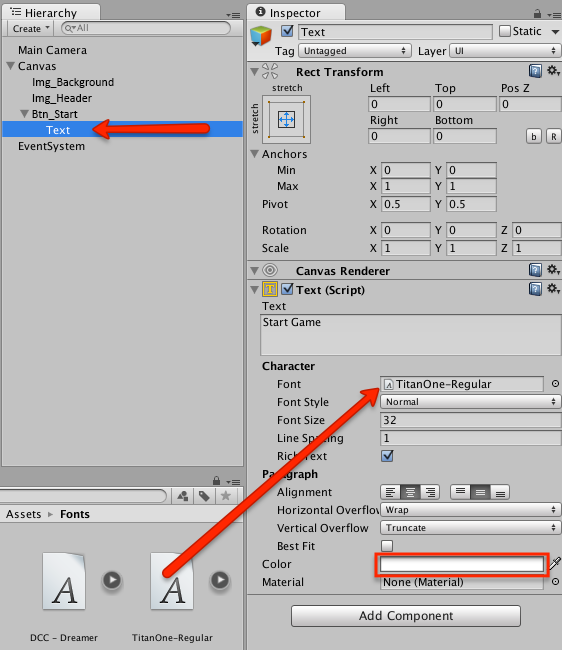Screen dimensions: 562x650
Task: Open Hierarchy panel options menu
Action: pyautogui.click(x=234, y=15)
